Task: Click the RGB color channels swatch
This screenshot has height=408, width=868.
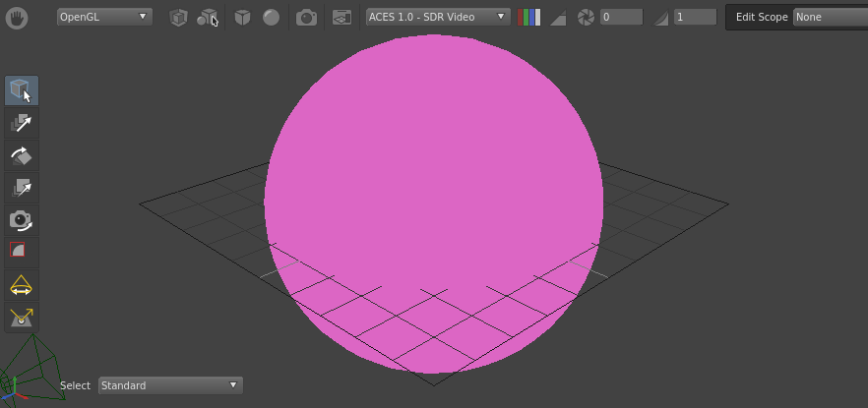Action: (x=529, y=17)
